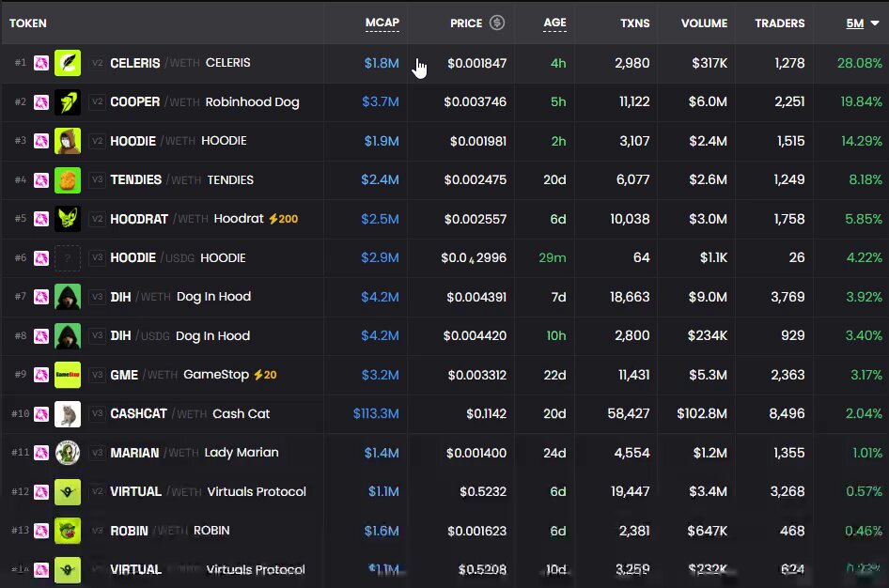The height and width of the screenshot is (588, 889).
Task: Click the placeholder logo of HOODIE / USDG
Action: [68, 257]
